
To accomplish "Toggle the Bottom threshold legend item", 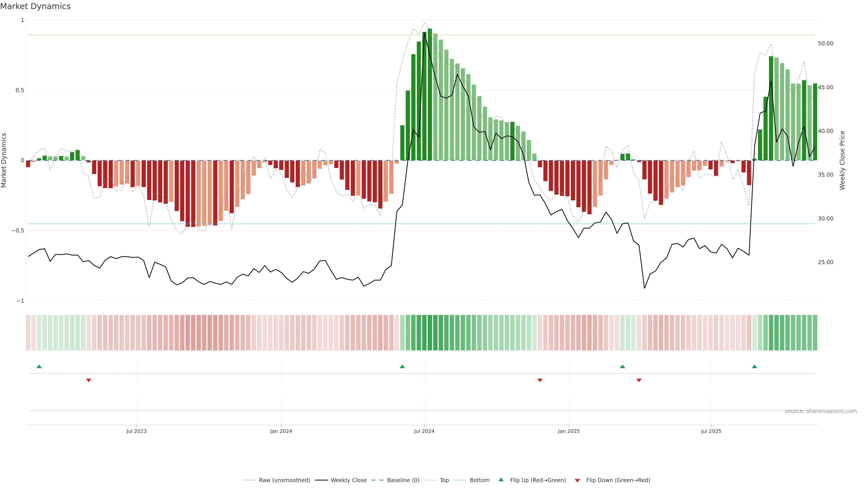I will tap(479, 480).
